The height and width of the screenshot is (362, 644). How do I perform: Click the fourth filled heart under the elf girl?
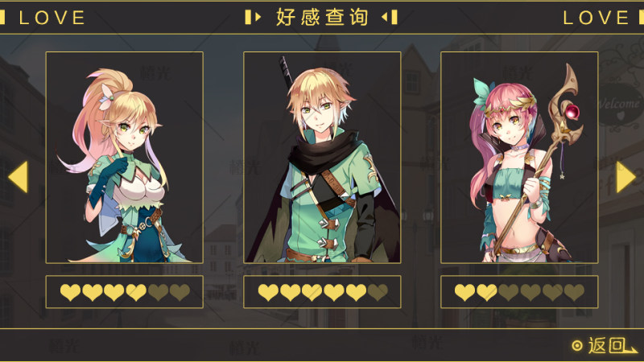(x=136, y=292)
